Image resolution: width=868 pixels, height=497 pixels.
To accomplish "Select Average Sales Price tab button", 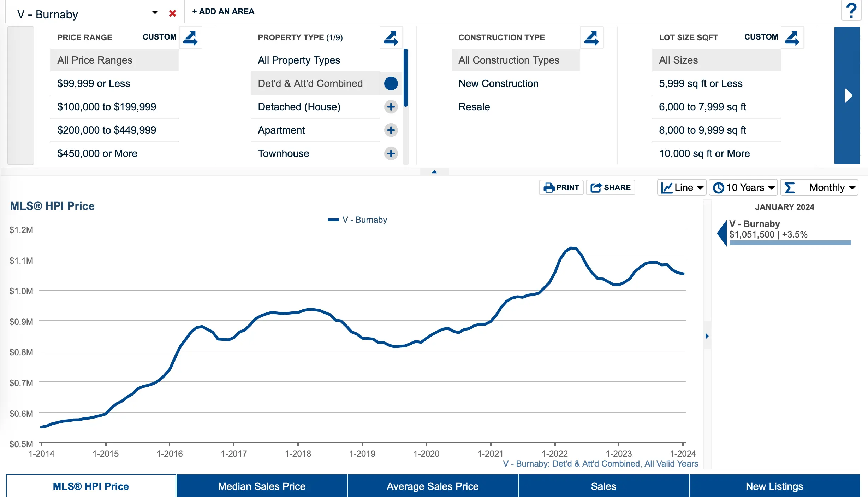I will click(x=433, y=485).
